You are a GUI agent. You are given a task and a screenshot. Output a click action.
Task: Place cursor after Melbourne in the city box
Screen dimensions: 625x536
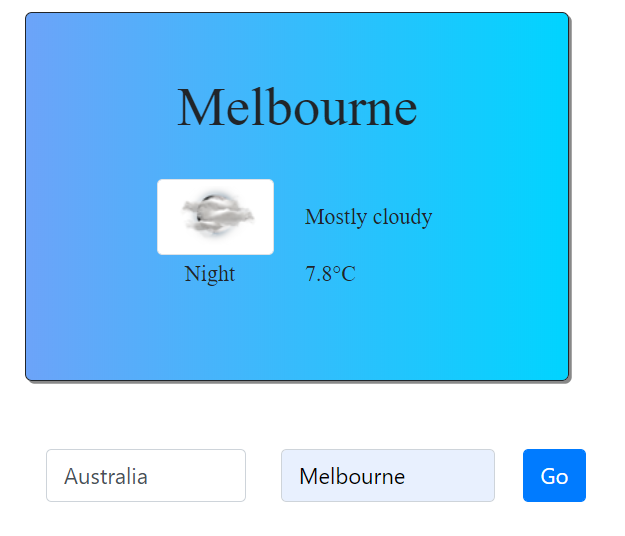[x=406, y=476]
